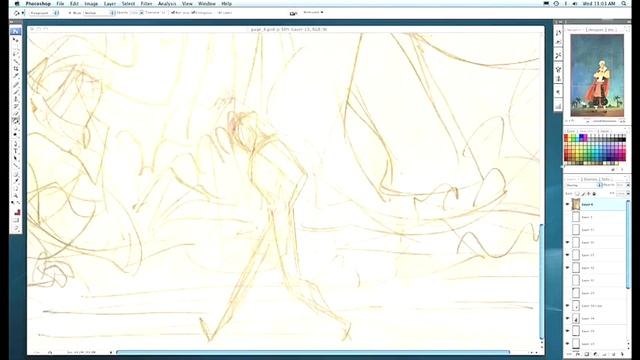Add adjustment layer from panel footer
This screenshot has height=360, width=640.
click(x=596, y=354)
